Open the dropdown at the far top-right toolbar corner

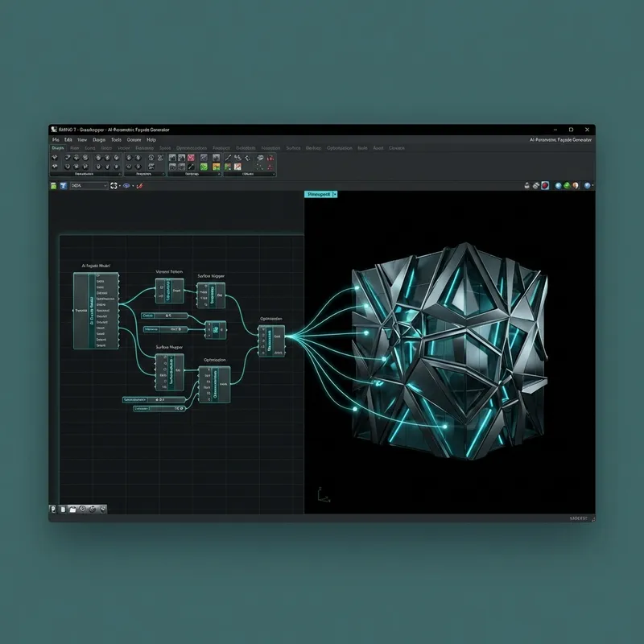[x=593, y=185]
